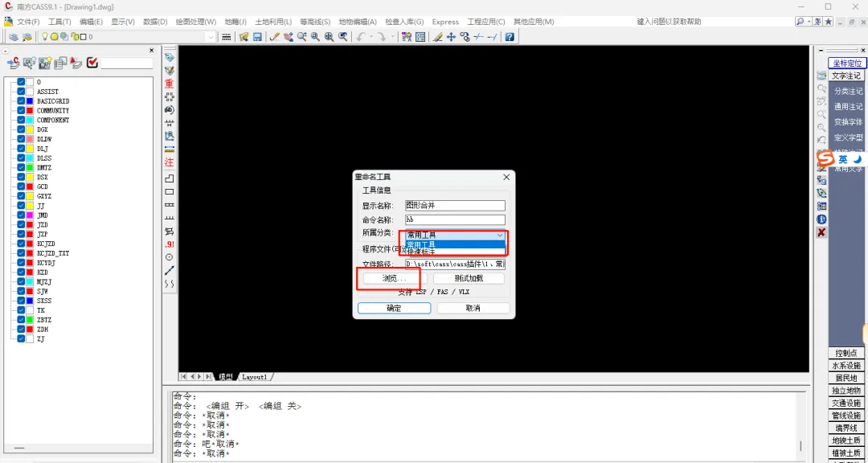The image size is (868, 463).
Task: Click the red 注 annotation tool icon
Action: 170,163
